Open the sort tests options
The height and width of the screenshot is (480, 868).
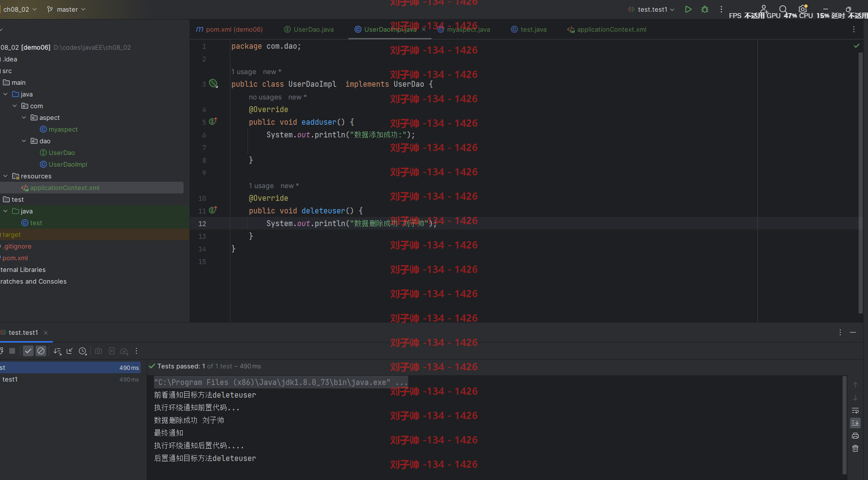[57, 351]
